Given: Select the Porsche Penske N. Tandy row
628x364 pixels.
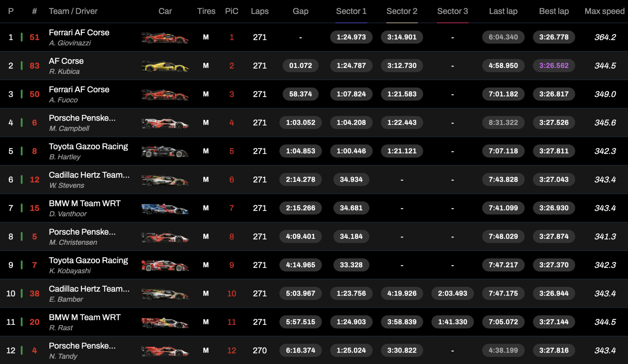Looking at the screenshot, I should coord(314,350).
